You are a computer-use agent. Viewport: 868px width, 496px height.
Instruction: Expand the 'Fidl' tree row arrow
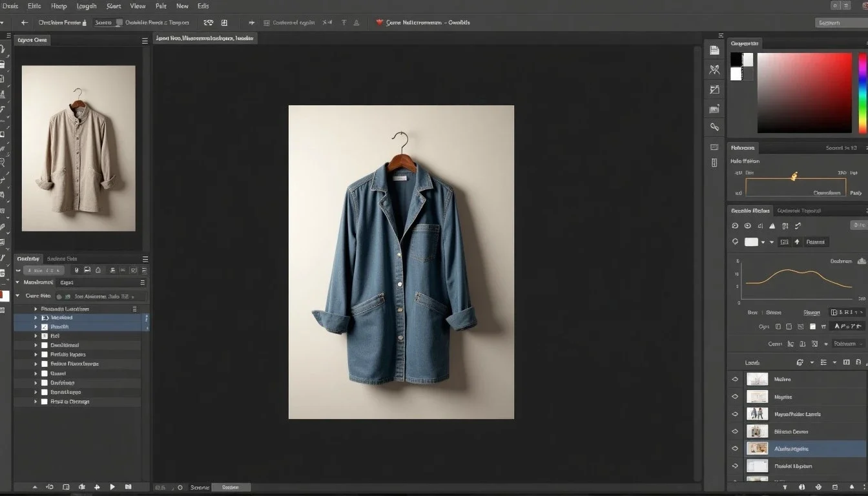click(36, 336)
